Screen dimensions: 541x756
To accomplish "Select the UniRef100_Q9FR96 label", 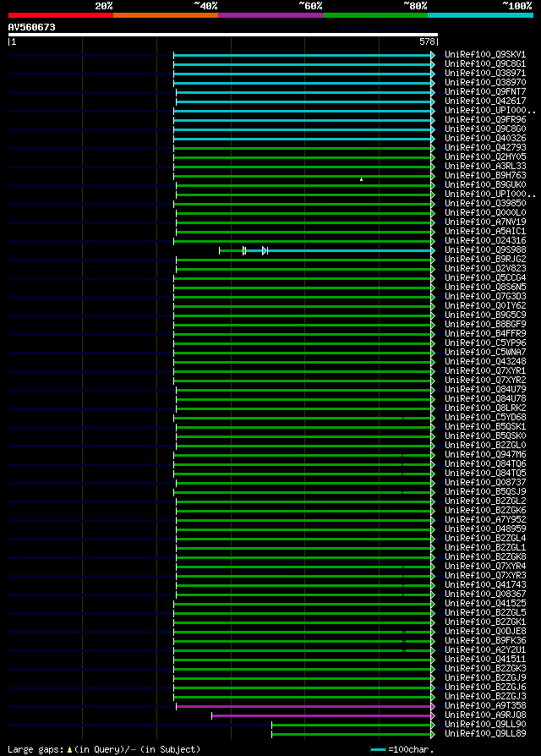I will coord(485,120).
